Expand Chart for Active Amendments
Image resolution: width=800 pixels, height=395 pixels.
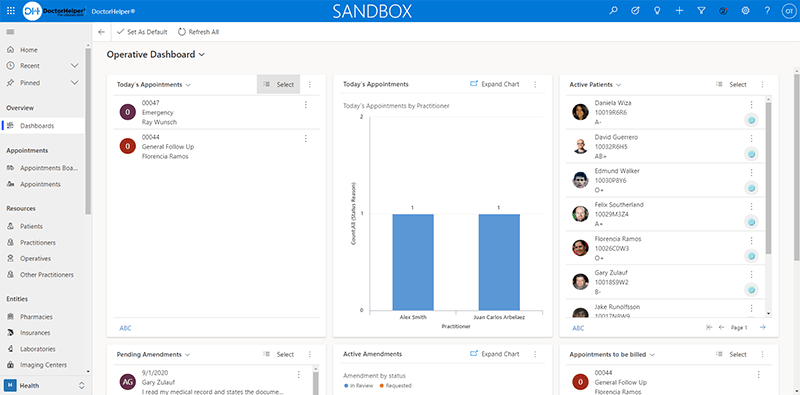[x=494, y=354]
